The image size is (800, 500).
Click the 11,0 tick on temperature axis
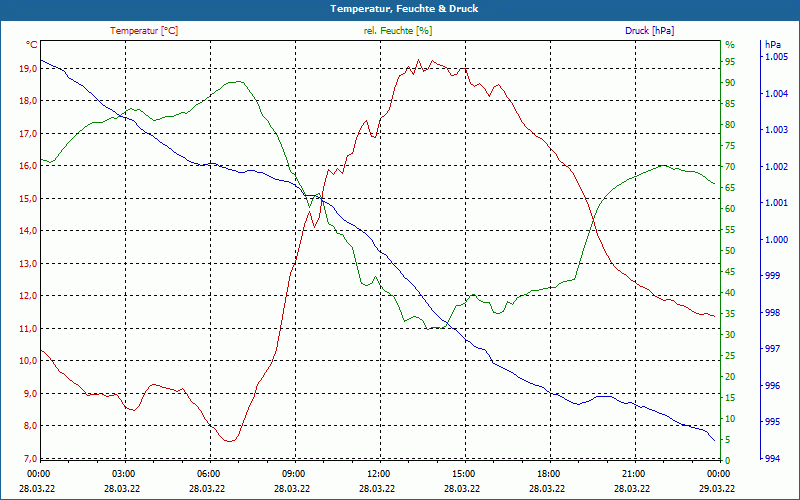(29, 329)
